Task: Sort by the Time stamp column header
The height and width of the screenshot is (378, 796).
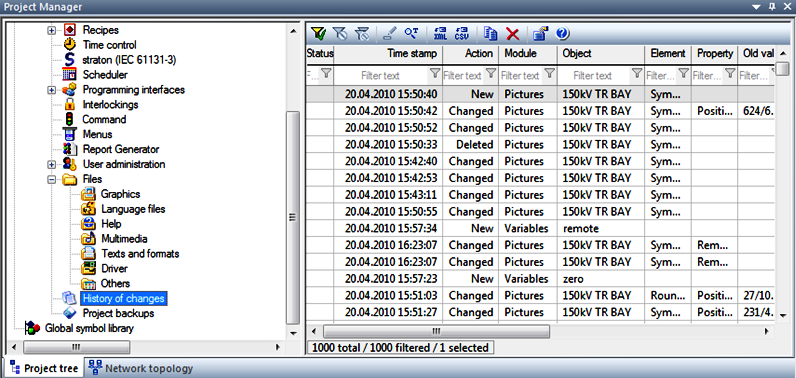Action: pyautogui.click(x=388, y=53)
